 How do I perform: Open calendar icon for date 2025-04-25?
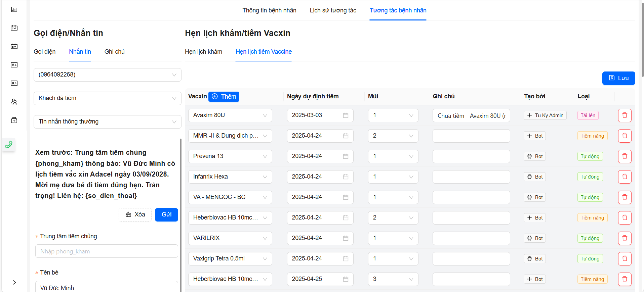(346, 279)
